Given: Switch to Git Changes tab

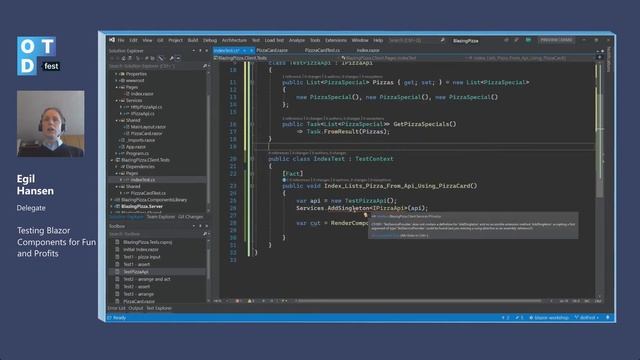Looking at the screenshot, I should coord(191,217).
